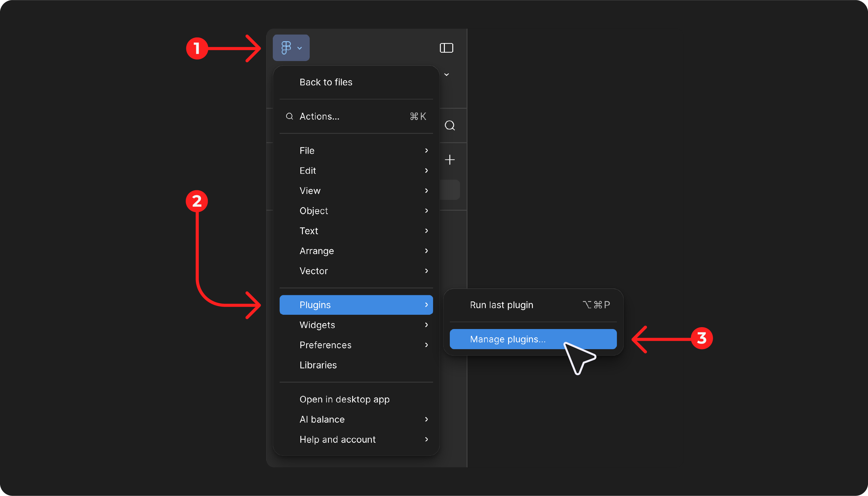Choose Run last plugin
This screenshot has height=496, width=868.
point(501,305)
